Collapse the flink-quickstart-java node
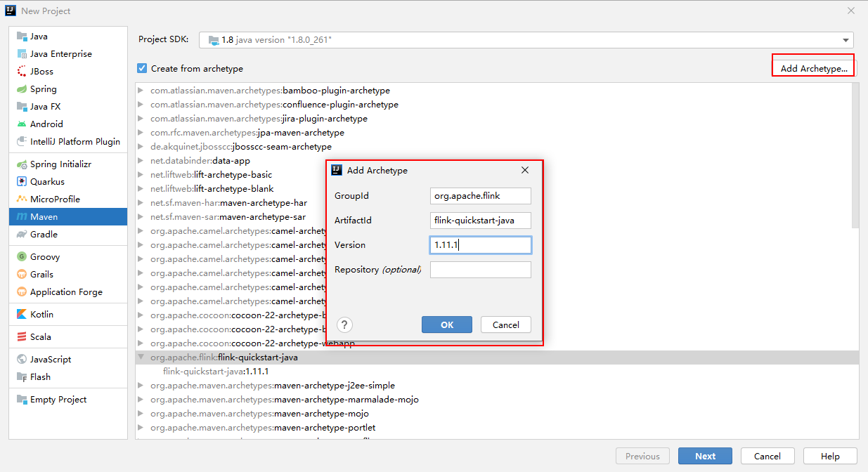The width and height of the screenshot is (868, 472). [x=141, y=358]
